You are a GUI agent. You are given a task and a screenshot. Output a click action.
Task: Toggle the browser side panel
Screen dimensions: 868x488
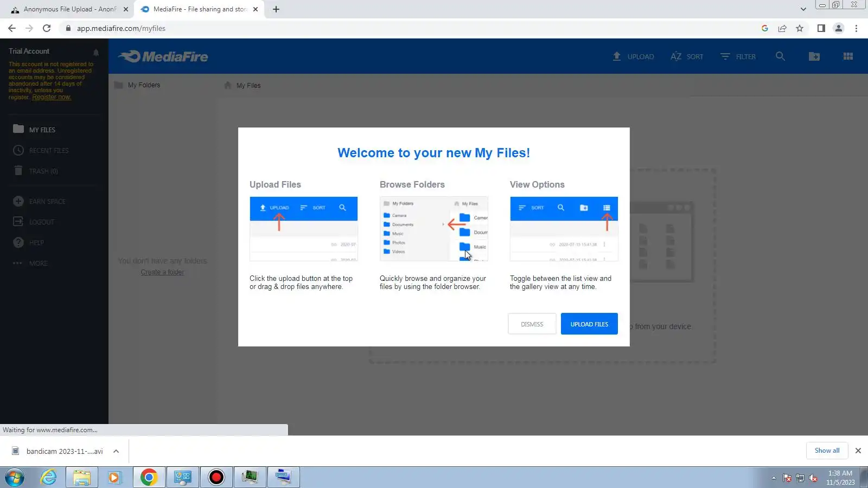tap(821, 28)
